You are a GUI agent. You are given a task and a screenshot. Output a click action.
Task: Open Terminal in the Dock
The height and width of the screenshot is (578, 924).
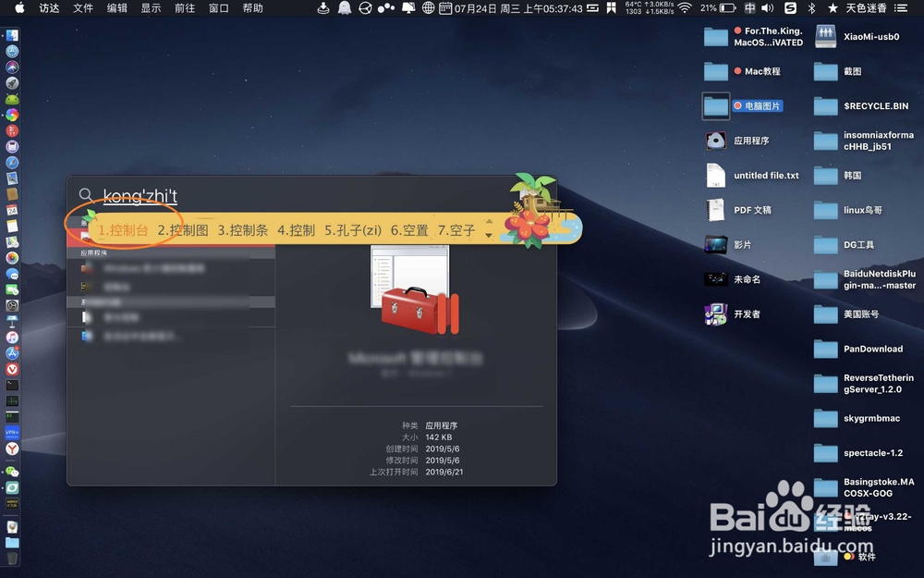click(x=12, y=385)
